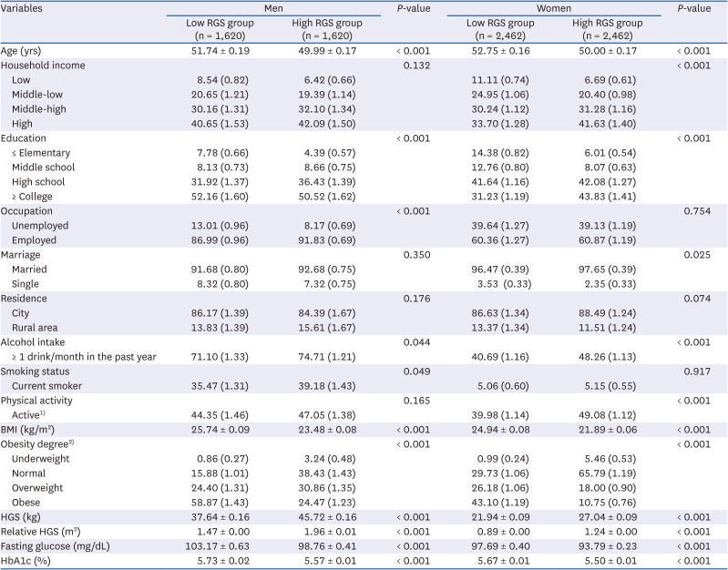The image size is (728, 570).
Task: Click the Fasting glucose (mg/dL) row label
Action: point(50,545)
